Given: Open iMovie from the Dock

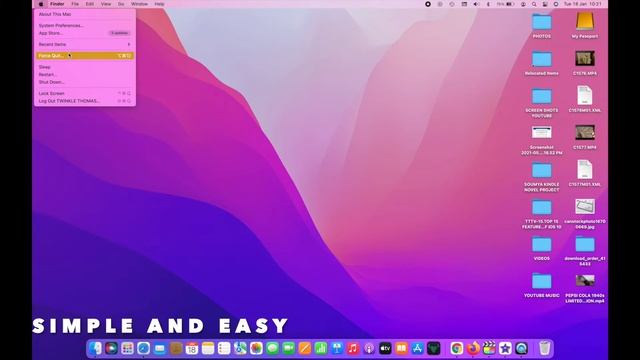Looking at the screenshot, I should click(x=505, y=348).
